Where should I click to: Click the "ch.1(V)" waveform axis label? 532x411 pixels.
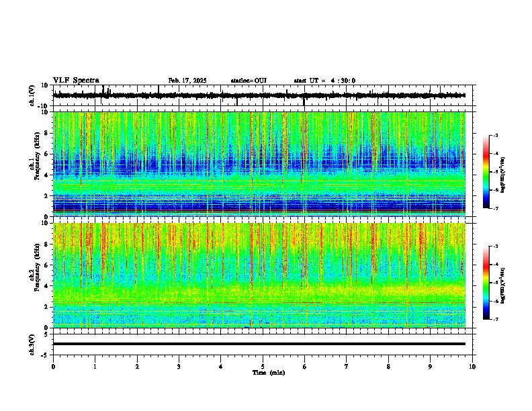pyautogui.click(x=33, y=95)
